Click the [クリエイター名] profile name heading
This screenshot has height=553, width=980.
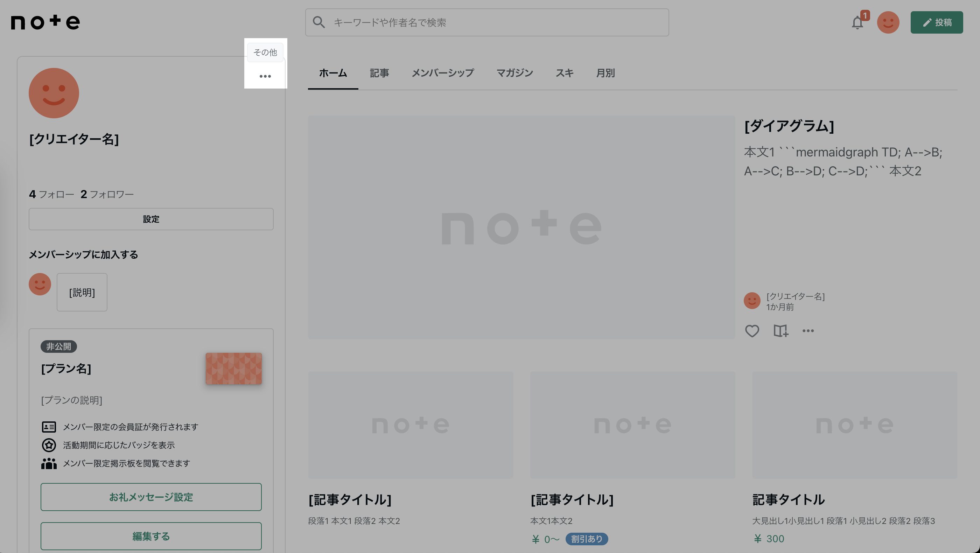click(74, 139)
